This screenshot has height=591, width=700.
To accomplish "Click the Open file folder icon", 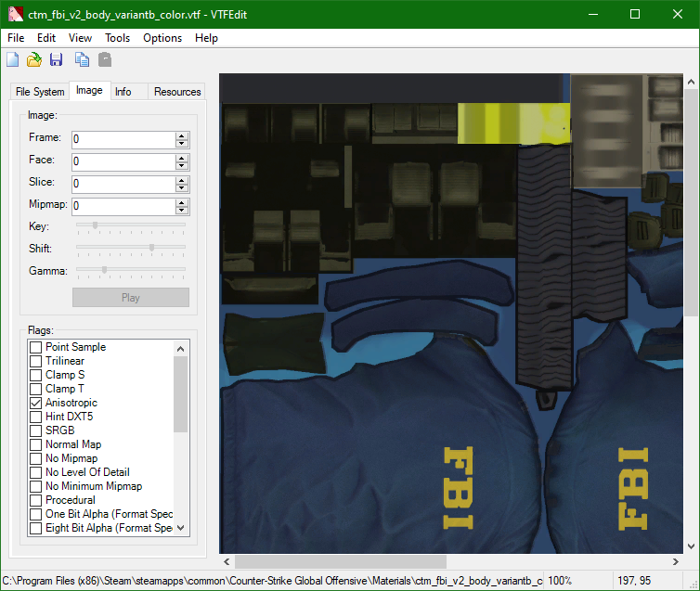I will 34,59.
